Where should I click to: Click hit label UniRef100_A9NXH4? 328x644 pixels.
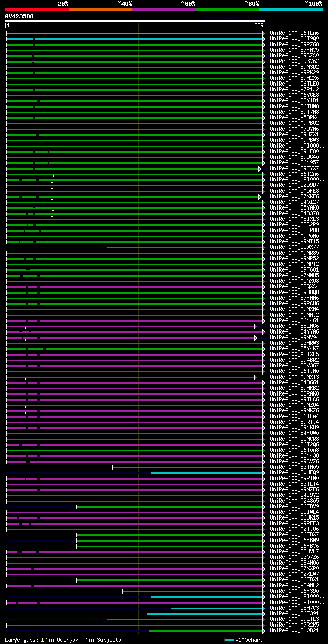[x=294, y=309]
